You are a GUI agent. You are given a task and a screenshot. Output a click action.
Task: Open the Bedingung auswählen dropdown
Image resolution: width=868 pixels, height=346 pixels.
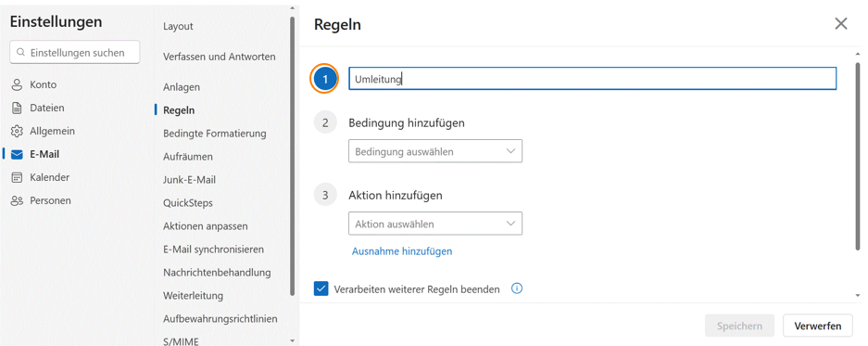(435, 151)
